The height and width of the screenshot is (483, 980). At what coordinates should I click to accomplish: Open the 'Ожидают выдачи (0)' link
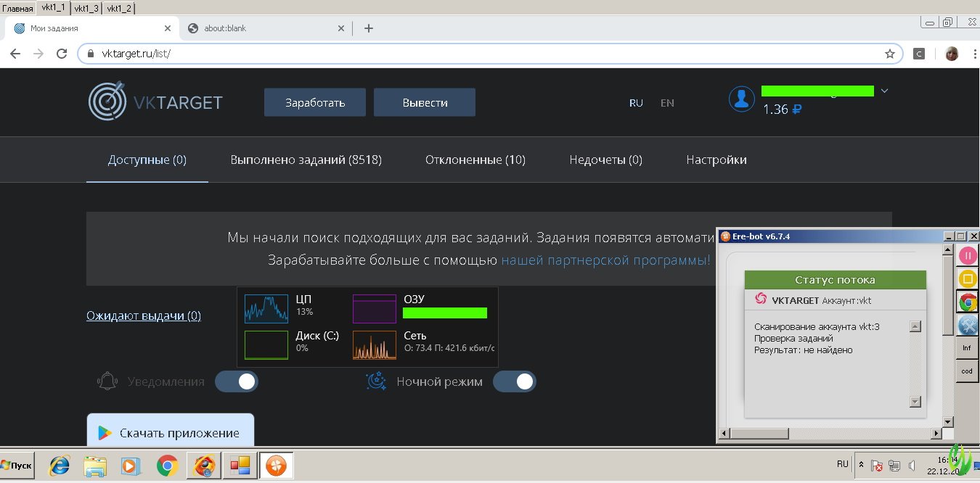tap(144, 315)
